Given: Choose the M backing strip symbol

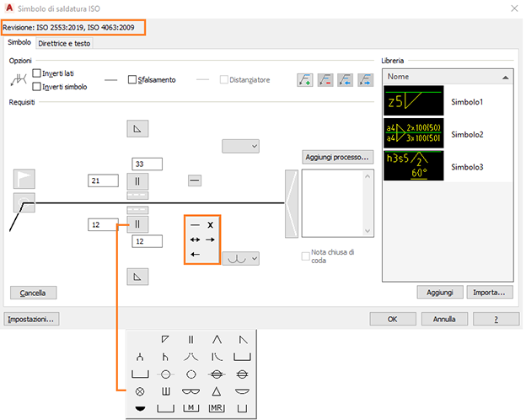Looking at the screenshot, I should click(x=191, y=408).
